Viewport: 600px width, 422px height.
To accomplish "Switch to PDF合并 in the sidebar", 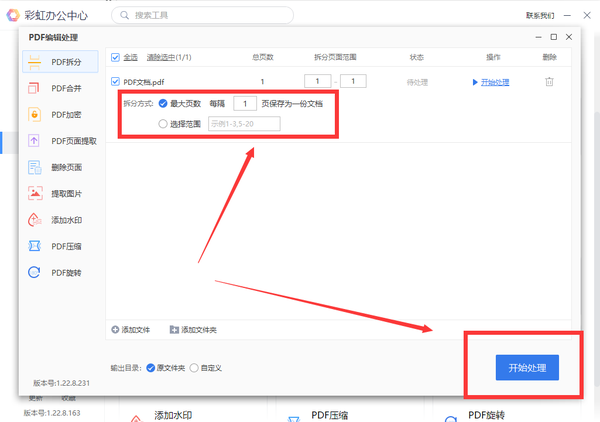I will pos(62,89).
